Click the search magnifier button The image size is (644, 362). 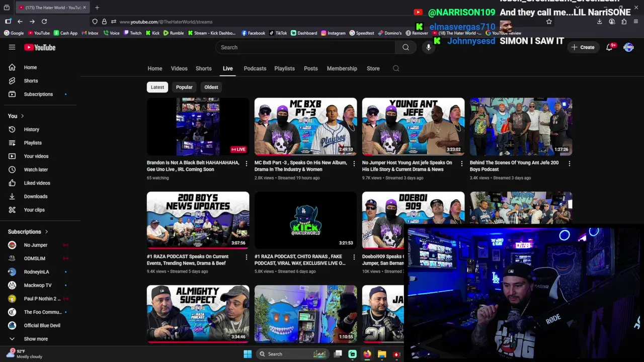coord(406,47)
